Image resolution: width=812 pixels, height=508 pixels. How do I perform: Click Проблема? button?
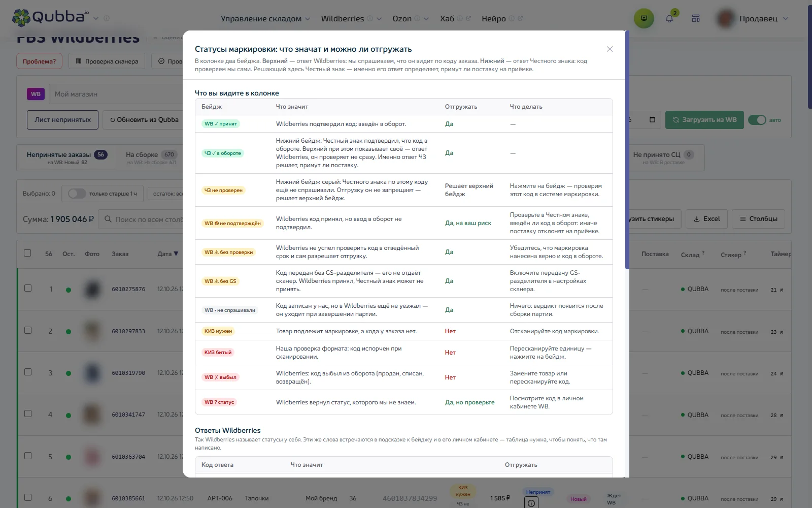click(x=39, y=61)
